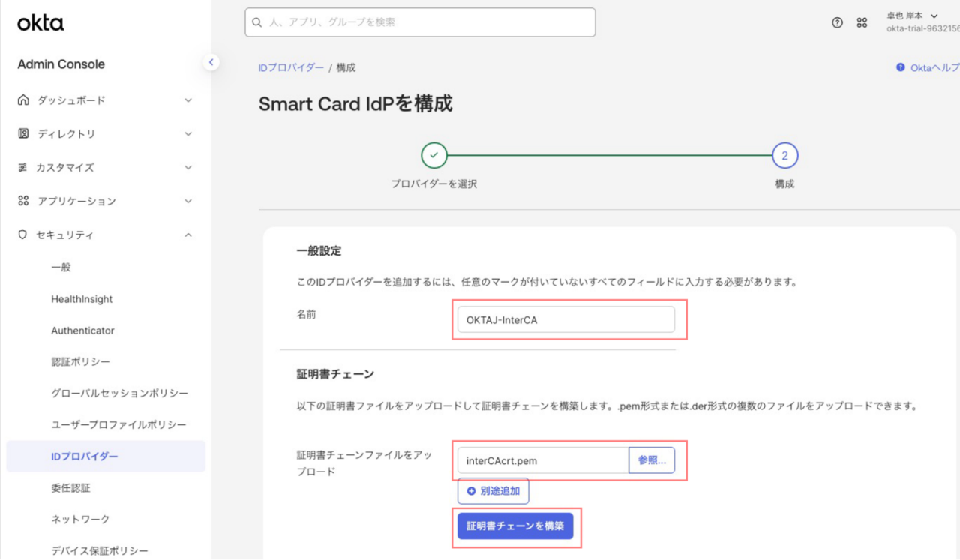
Task: Collapse the セキュリティ section chevron
Action: (x=188, y=235)
